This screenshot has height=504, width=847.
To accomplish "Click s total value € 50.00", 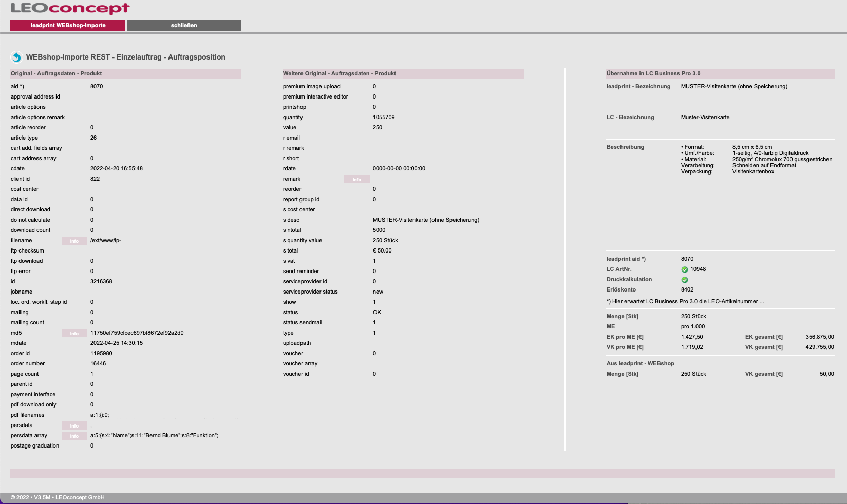I will click(382, 250).
